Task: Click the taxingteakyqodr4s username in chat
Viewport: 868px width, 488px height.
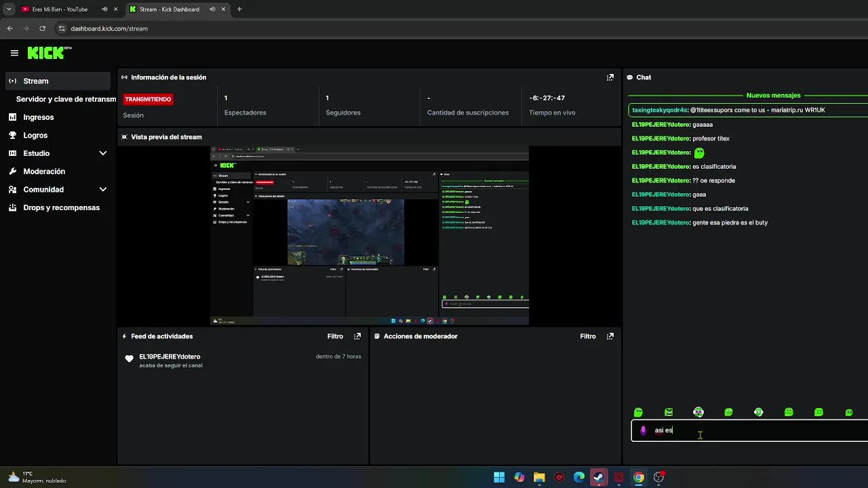Action: [660, 110]
